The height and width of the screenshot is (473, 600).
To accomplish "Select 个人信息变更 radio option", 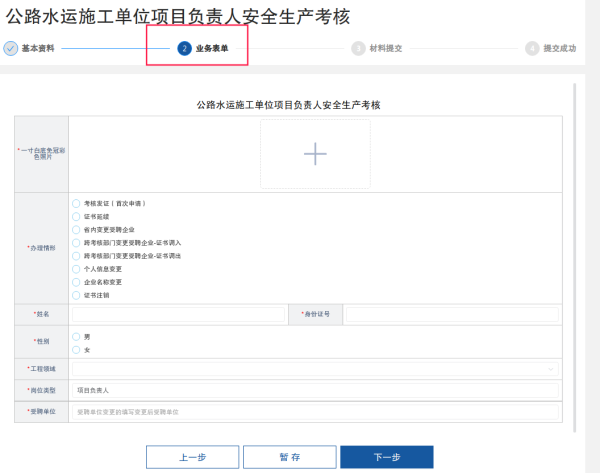I will [x=76, y=269].
